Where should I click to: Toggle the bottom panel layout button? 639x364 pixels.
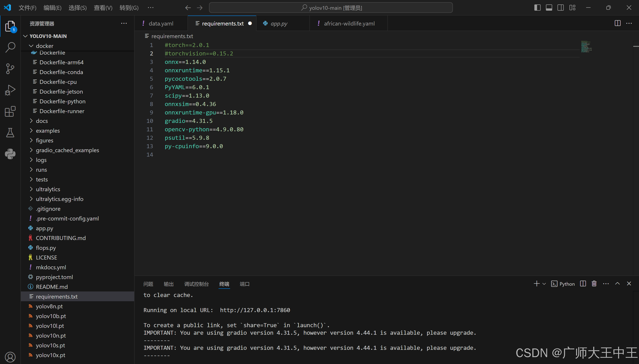pos(549,8)
